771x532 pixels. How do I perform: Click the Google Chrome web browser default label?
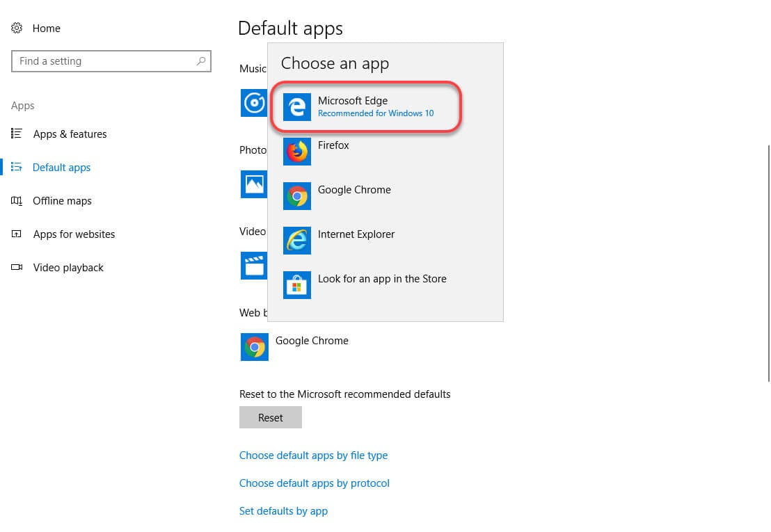point(312,341)
